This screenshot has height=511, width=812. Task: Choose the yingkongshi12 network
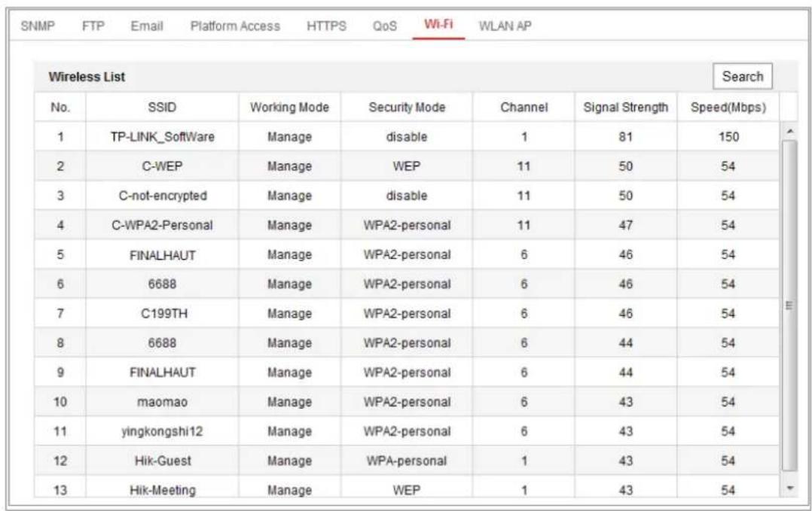coord(407,431)
